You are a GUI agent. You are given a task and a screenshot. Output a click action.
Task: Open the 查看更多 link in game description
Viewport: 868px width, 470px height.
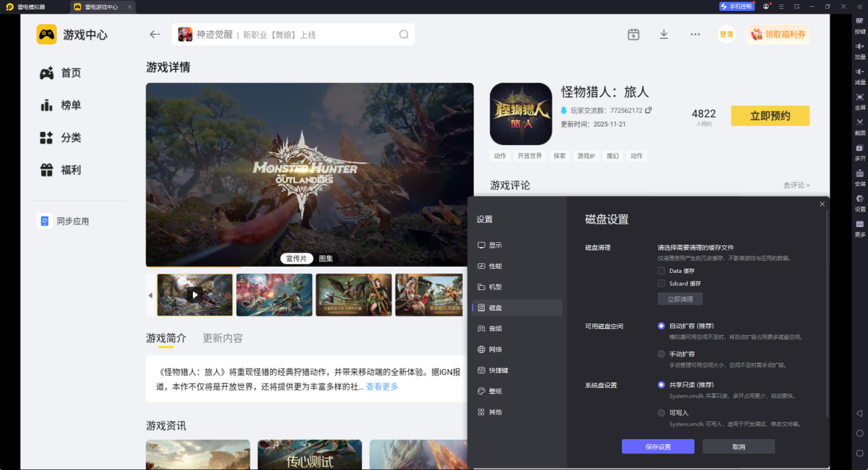(x=381, y=387)
